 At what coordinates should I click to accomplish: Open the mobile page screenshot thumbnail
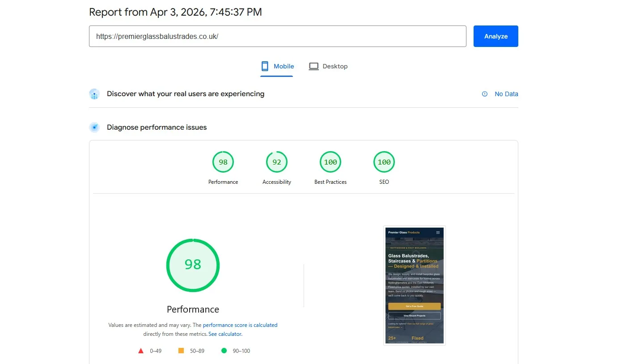(415, 285)
